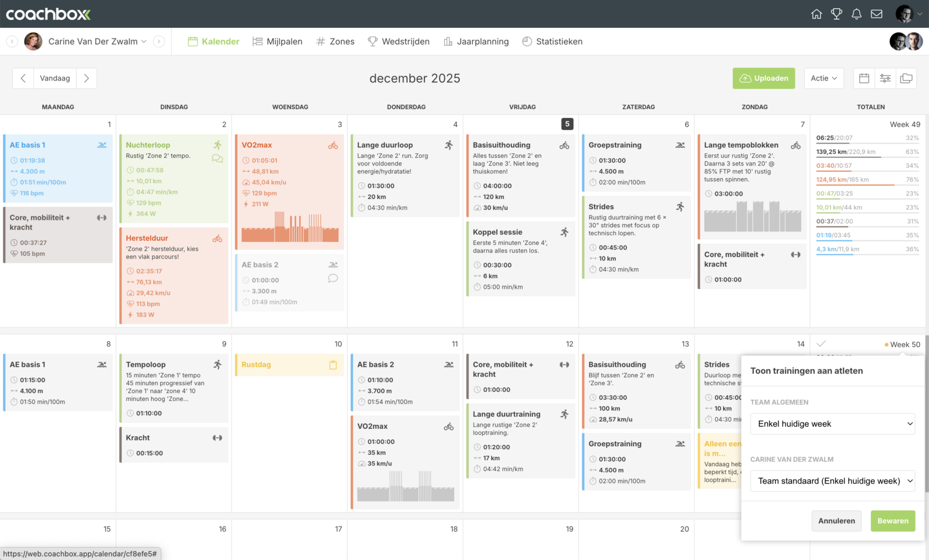This screenshot has width=929, height=560.
Task: Open 'Team standaard' athlete dropdown
Action: coord(833,481)
